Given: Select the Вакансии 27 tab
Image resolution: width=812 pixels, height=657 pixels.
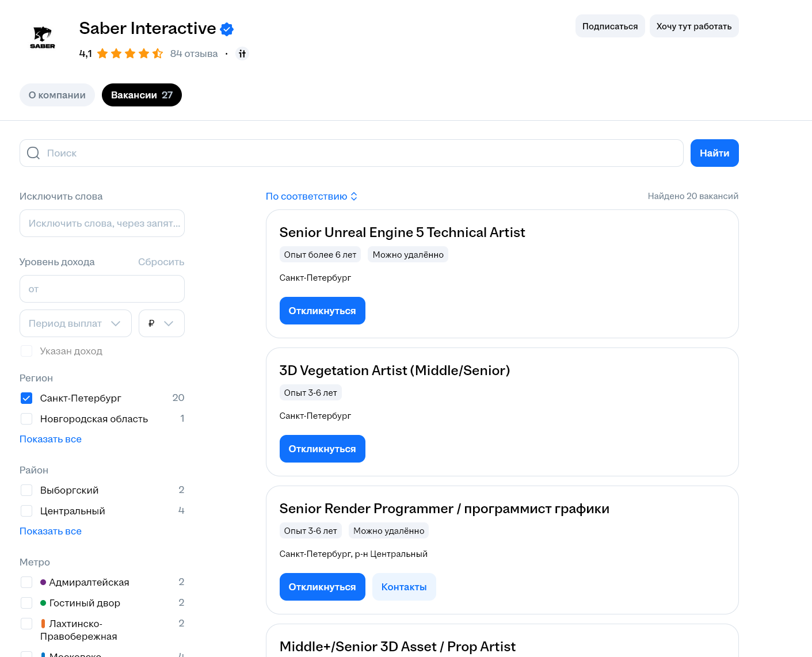Looking at the screenshot, I should coord(142,95).
